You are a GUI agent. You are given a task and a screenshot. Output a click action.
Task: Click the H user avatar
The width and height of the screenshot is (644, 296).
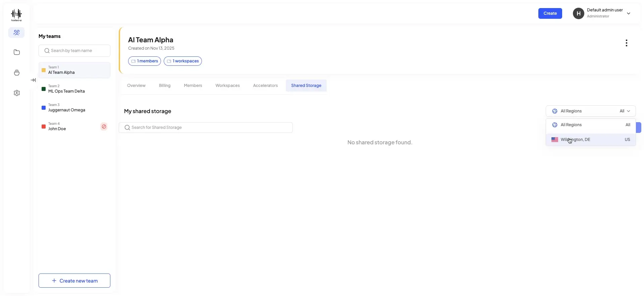click(578, 13)
